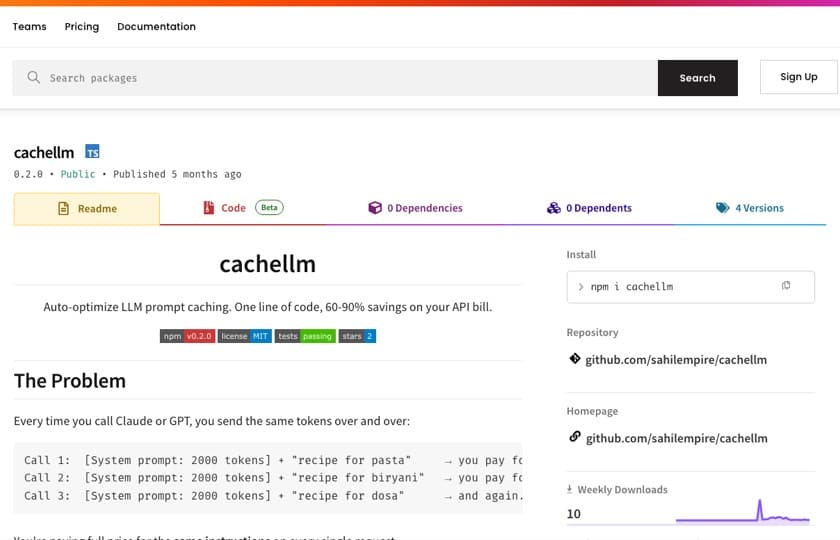The image size is (840, 540).
Task: Open the Documentation link
Action: click(156, 26)
